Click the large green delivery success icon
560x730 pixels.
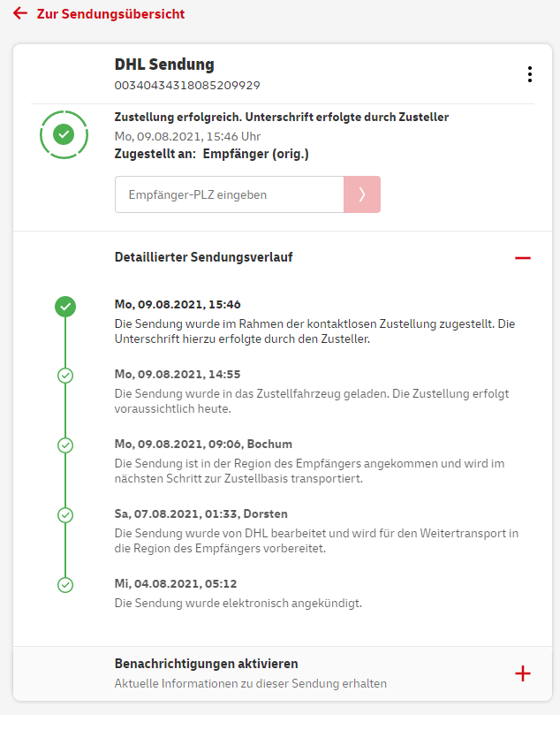[x=64, y=134]
